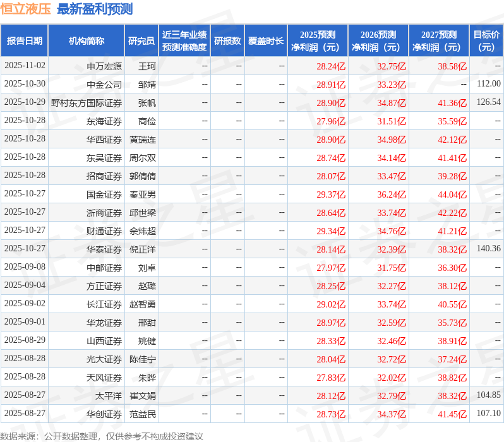Viewport: 504px width, 442px height.
Task: Click the 31.51亿 2026 forecast value
Action: point(392,121)
